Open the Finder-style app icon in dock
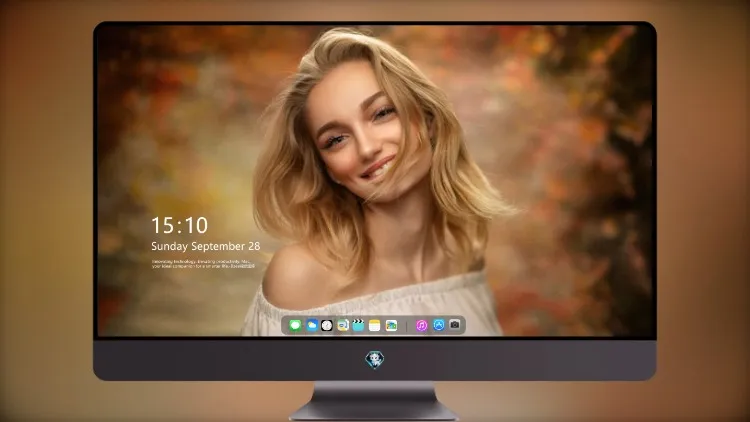The image size is (750, 422). coord(343,326)
